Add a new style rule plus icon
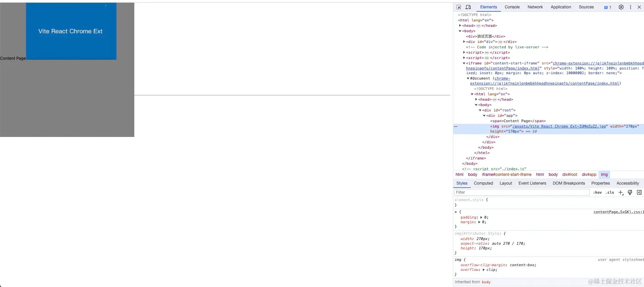Image resolution: width=644 pixels, height=287 pixels. (x=621, y=193)
